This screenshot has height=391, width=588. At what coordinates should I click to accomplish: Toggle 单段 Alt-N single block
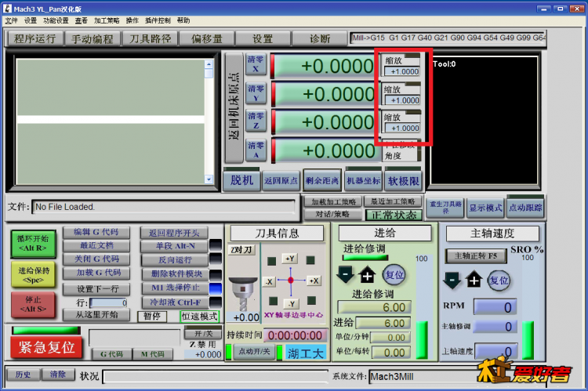click(x=174, y=246)
